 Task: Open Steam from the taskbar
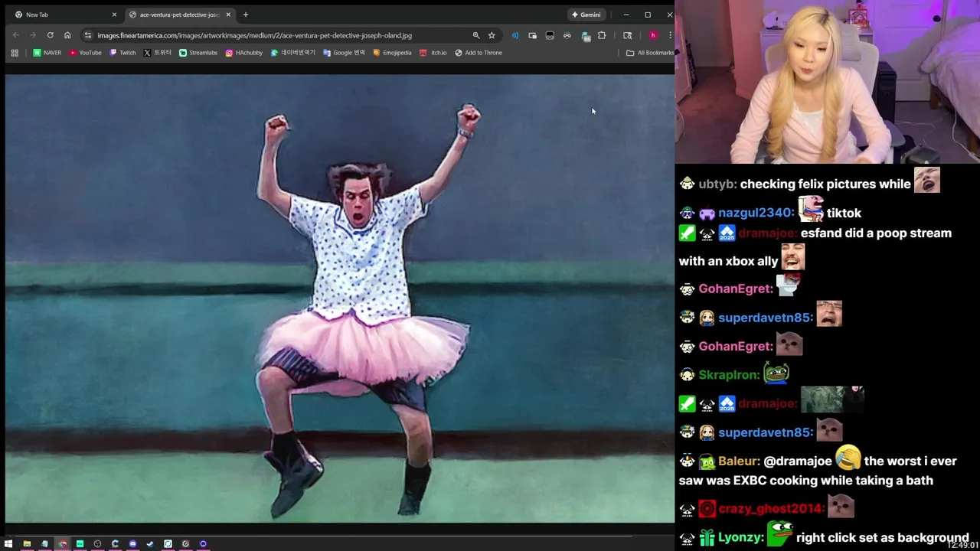tap(150, 544)
